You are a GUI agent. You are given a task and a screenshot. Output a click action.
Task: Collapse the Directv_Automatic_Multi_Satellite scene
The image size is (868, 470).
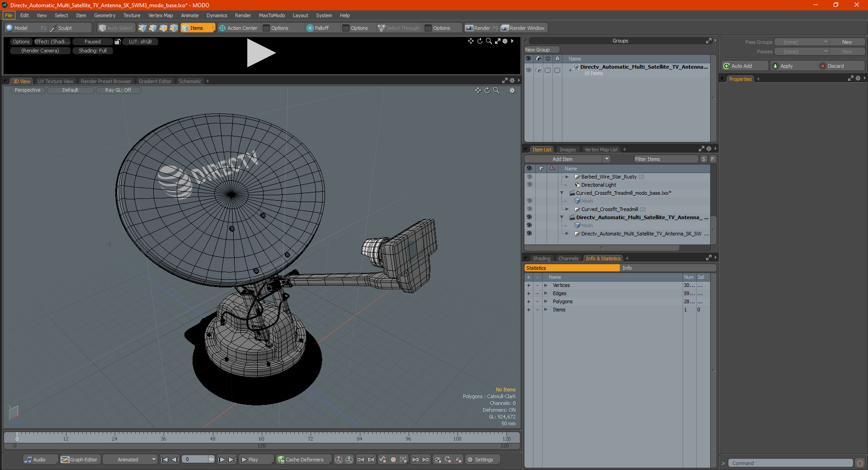click(562, 217)
